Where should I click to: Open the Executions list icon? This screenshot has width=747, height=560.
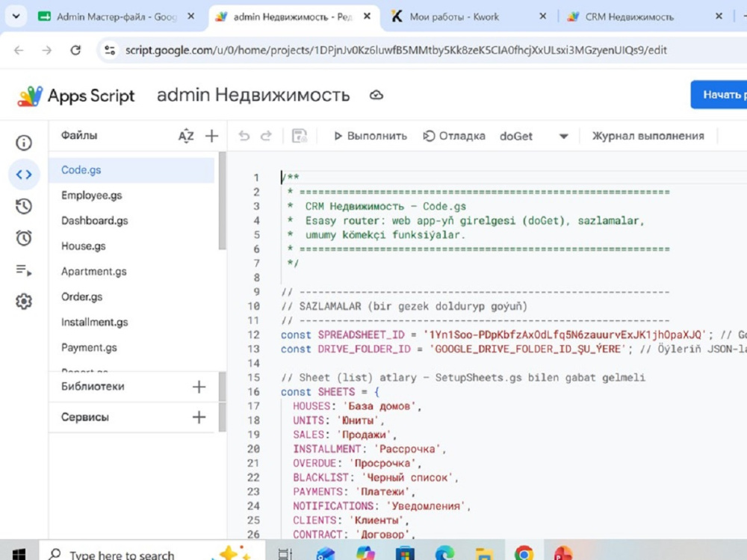24,270
